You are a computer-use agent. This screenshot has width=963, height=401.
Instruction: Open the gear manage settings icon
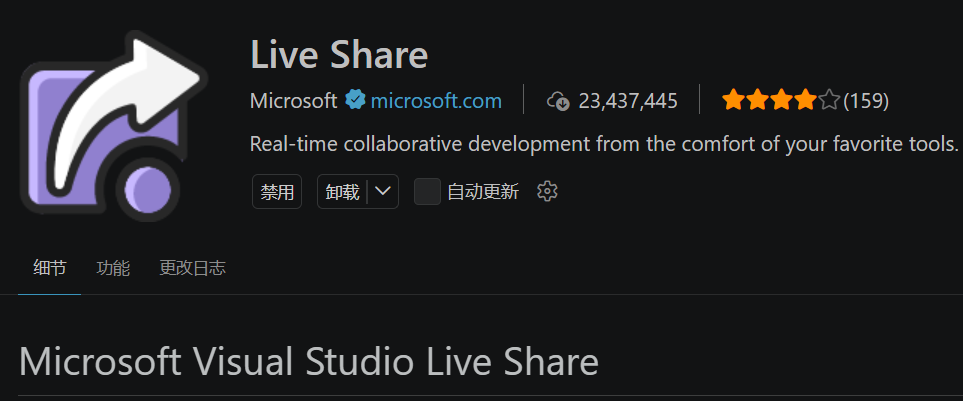547,192
